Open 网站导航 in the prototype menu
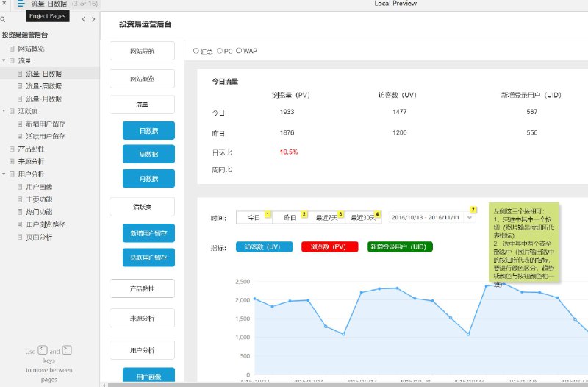This screenshot has height=387, width=588. pos(142,51)
